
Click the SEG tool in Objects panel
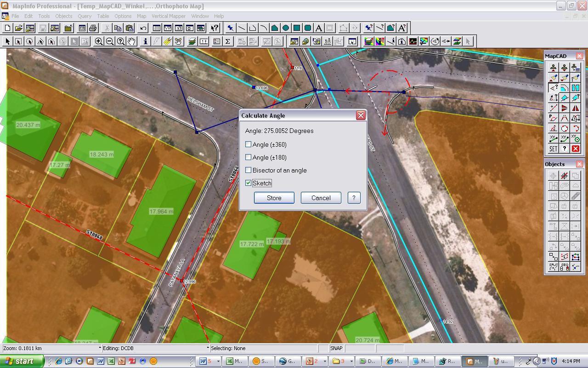[564, 267]
